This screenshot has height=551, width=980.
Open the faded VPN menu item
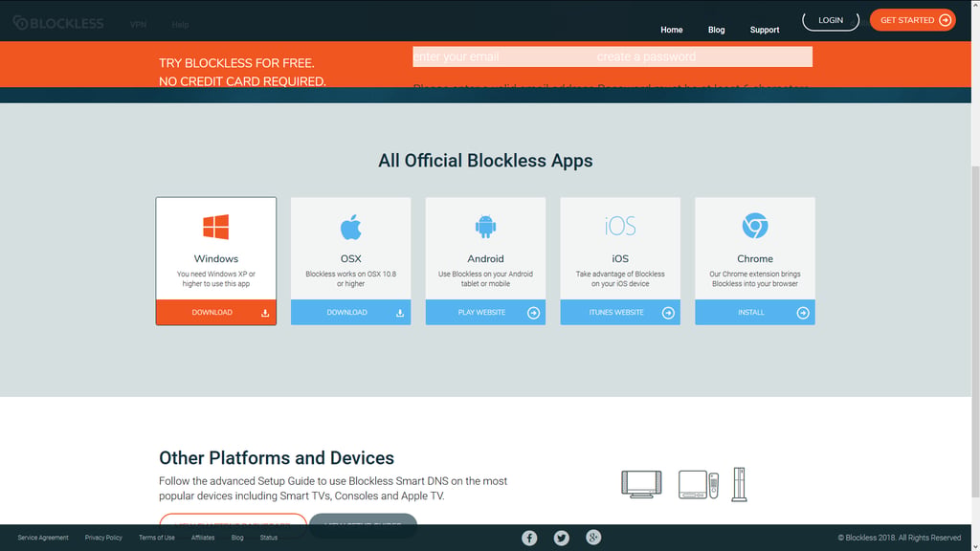pos(138,24)
